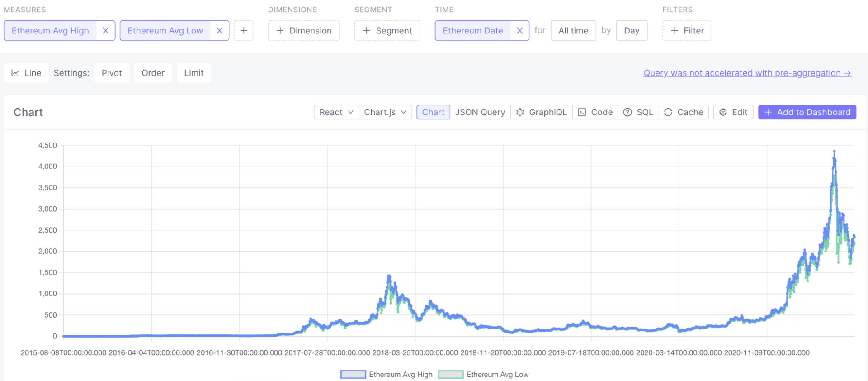868x381 pixels.
Task: Open the React framework dropdown
Action: (336, 112)
